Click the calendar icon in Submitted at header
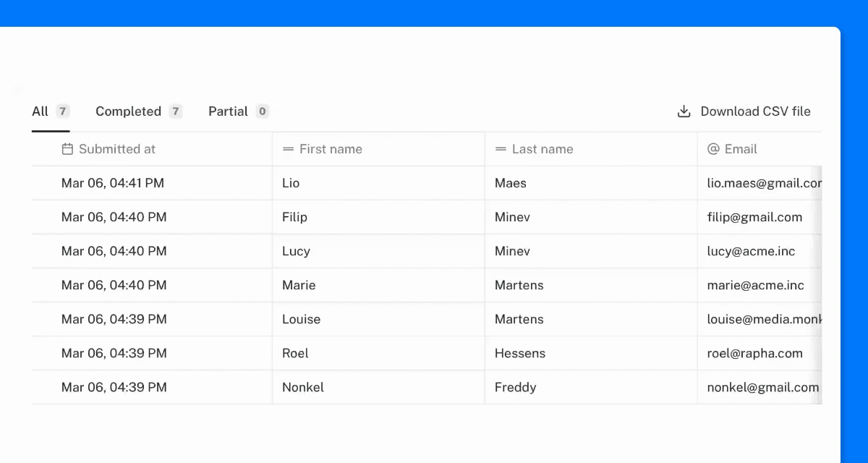Screen dimensions: 868x463 tap(67, 149)
